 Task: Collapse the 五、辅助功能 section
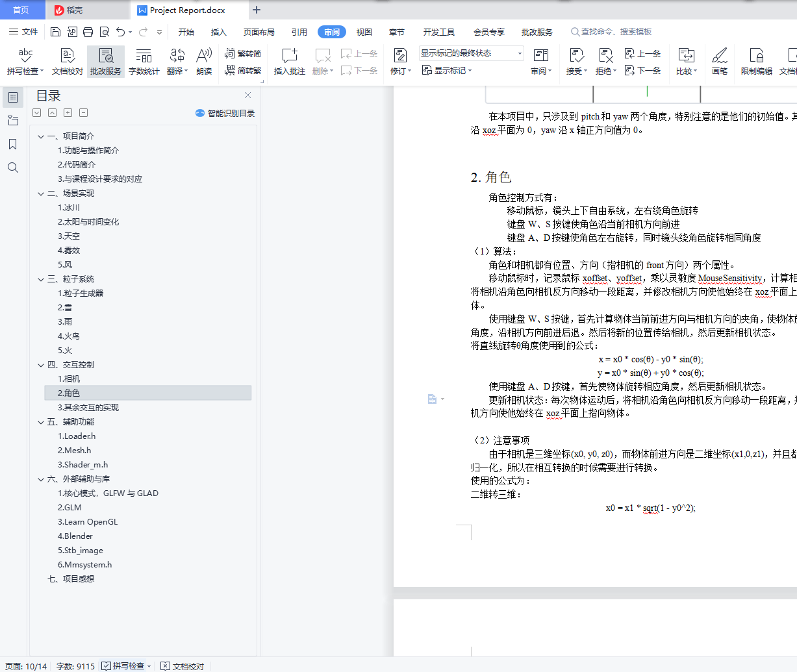[x=41, y=422]
